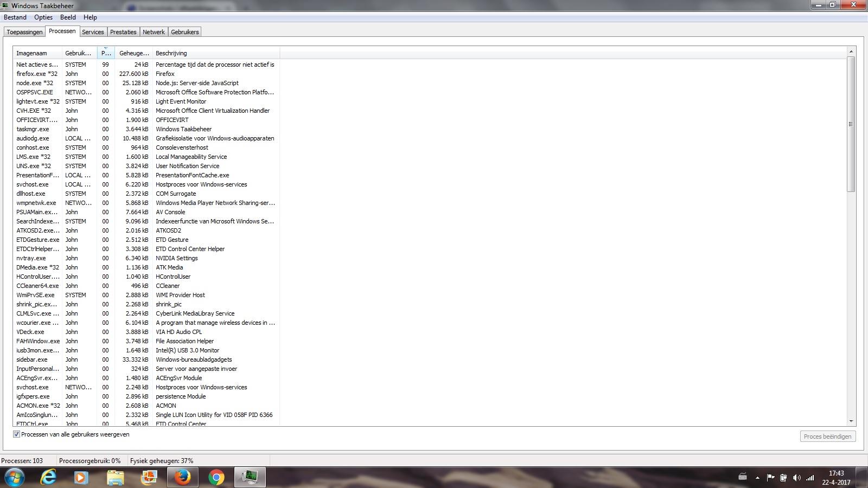Select the dllhost.exe process row
Image resolution: width=868 pixels, height=488 pixels.
(x=146, y=194)
